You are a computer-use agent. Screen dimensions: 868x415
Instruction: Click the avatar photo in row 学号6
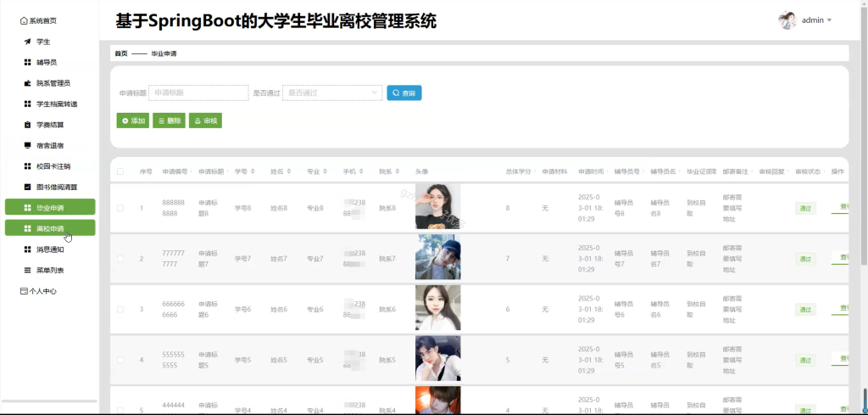(x=438, y=307)
